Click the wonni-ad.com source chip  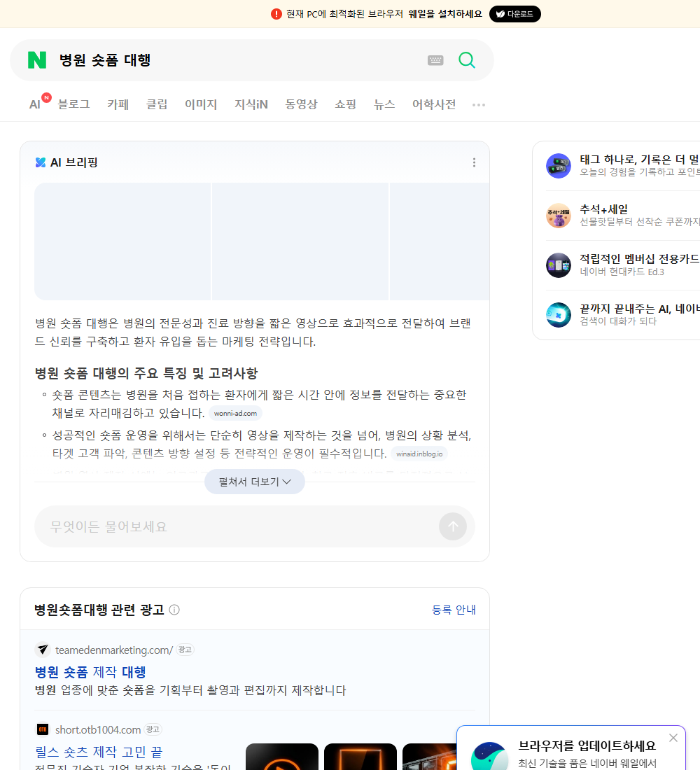[x=235, y=414]
